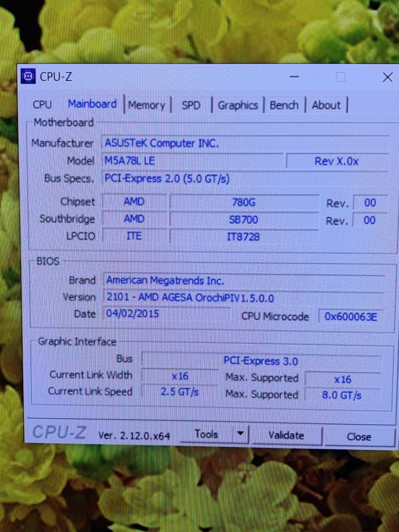Click the PCI-Express 3.0 bus field
The height and width of the screenshot is (532, 399).
(261, 361)
